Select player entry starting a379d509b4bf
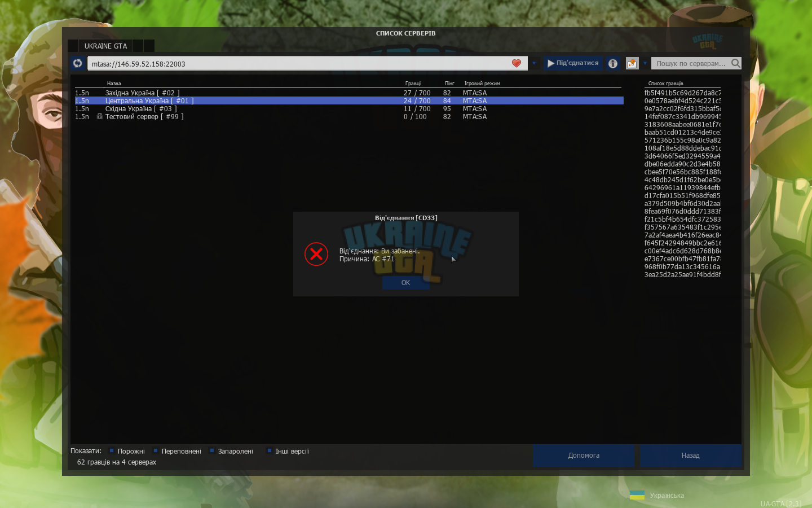This screenshot has width=812, height=508. tap(682, 203)
